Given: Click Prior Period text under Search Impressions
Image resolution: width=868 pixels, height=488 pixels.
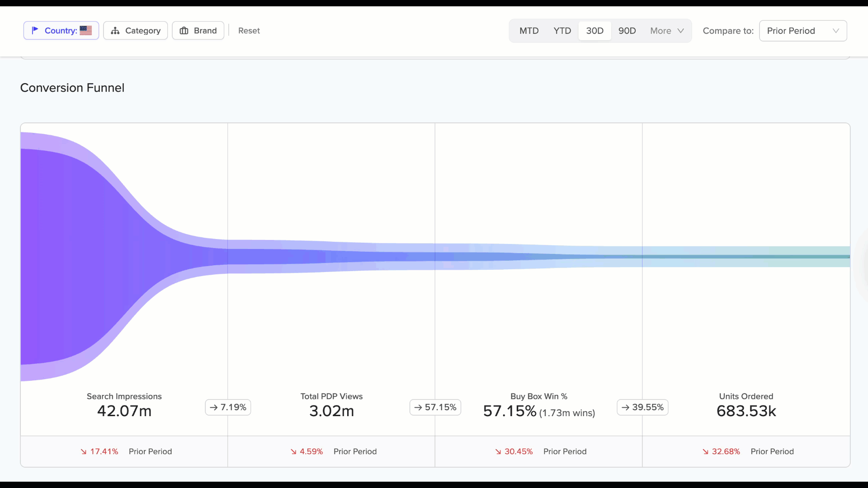Looking at the screenshot, I should tap(151, 451).
